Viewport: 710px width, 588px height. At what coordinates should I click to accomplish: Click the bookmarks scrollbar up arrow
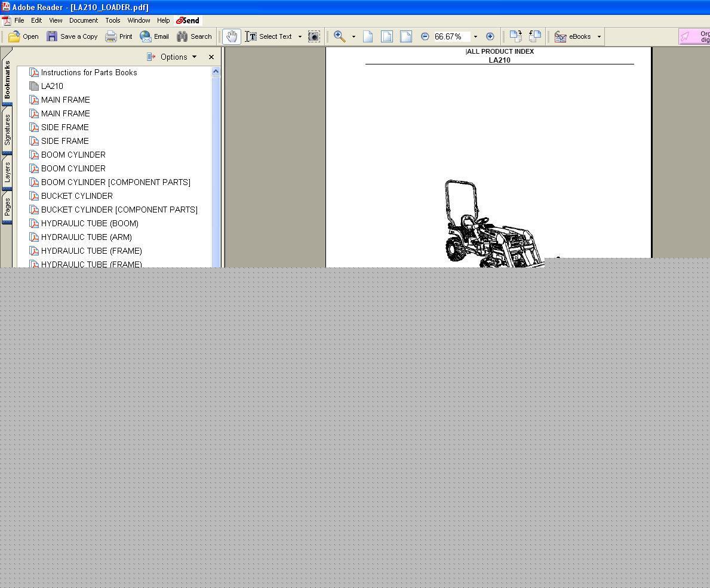(216, 72)
